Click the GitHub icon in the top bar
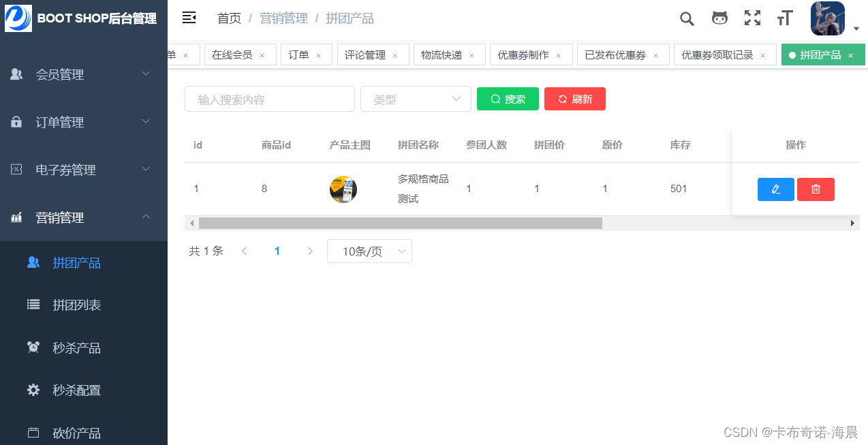 pos(719,18)
